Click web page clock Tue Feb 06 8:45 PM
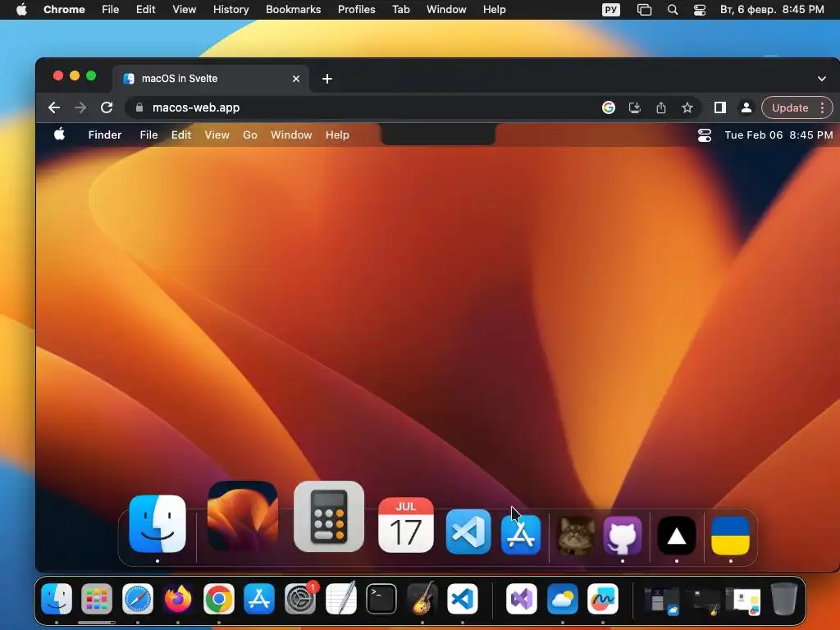This screenshot has width=840, height=630. pyautogui.click(x=778, y=135)
